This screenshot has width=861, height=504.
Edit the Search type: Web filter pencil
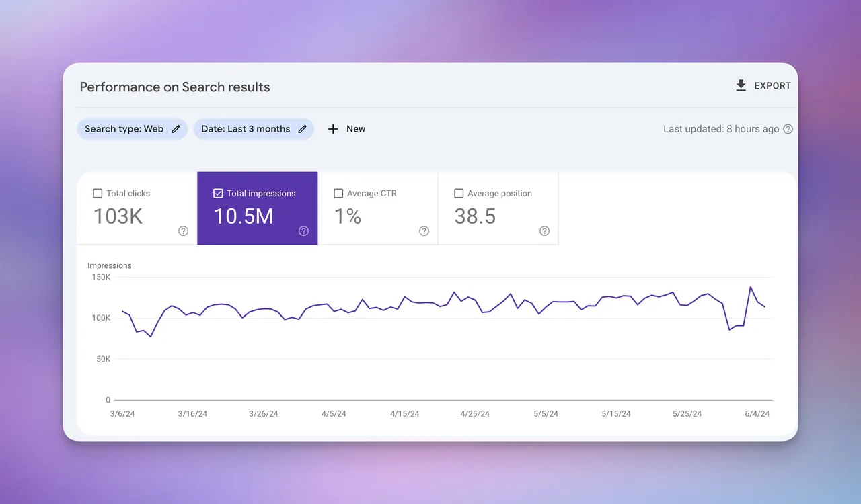176,129
